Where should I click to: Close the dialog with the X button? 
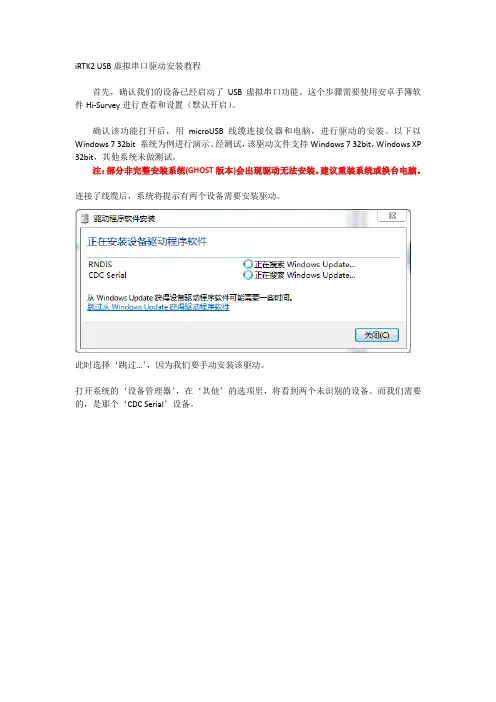pyautogui.click(x=392, y=216)
